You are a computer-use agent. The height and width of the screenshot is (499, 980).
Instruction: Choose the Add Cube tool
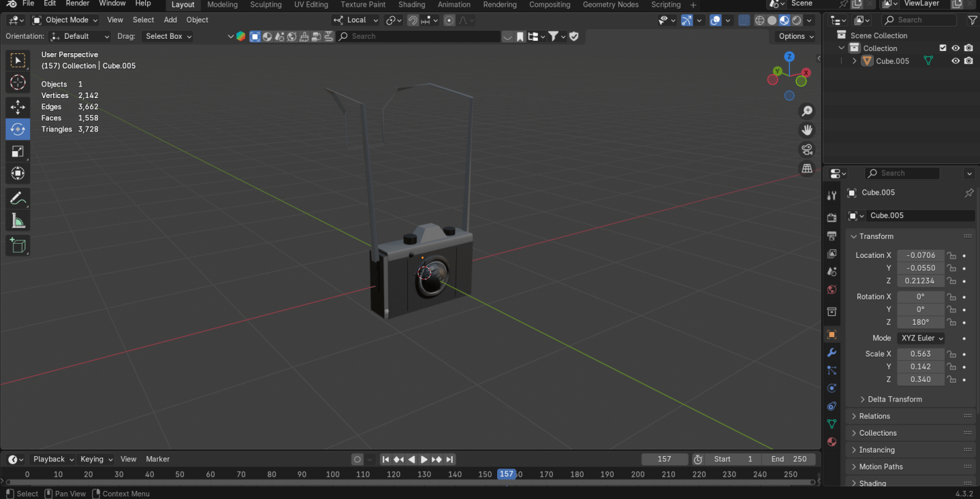[x=18, y=245]
